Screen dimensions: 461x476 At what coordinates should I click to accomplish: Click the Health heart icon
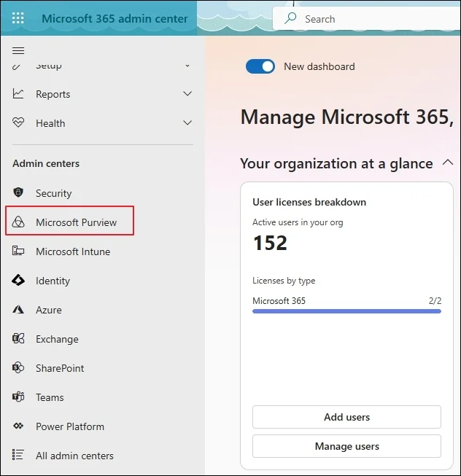(x=18, y=122)
